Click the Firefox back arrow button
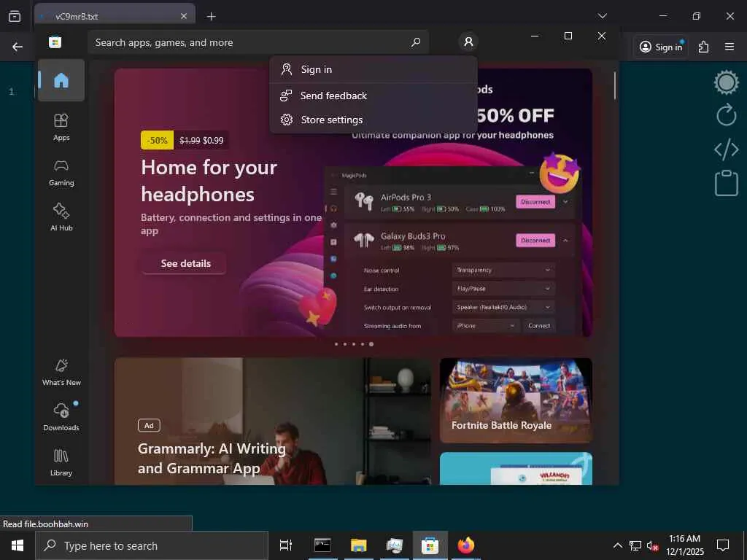 (18, 47)
